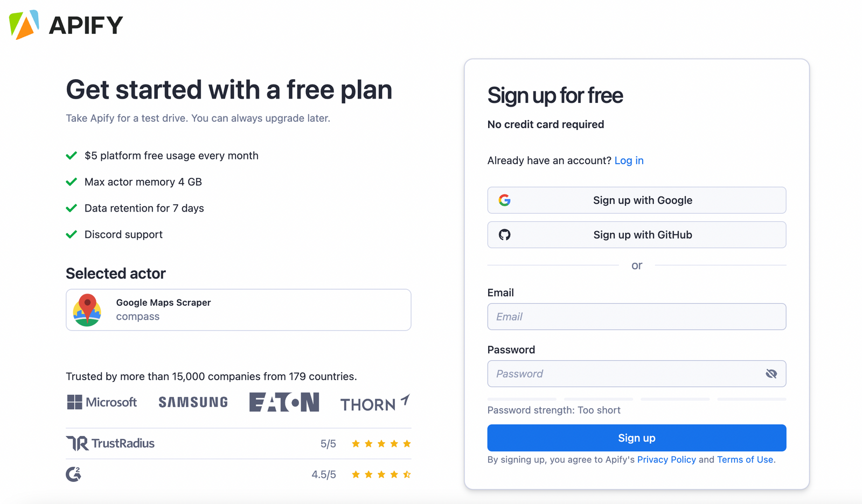Click the G2 logo icon
This screenshot has height=504, width=862.
(73, 474)
